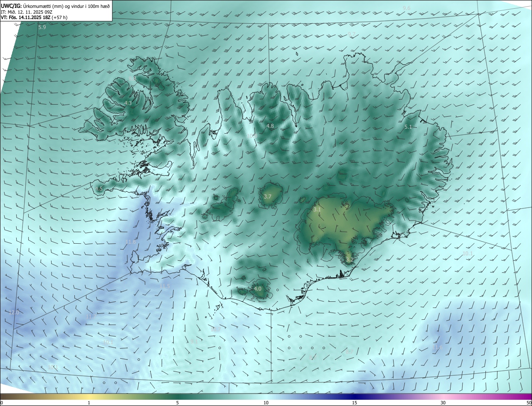This screenshot has width=532, height=406.
Task: Click the "12.0" value label on map
Action: pos(14,312)
